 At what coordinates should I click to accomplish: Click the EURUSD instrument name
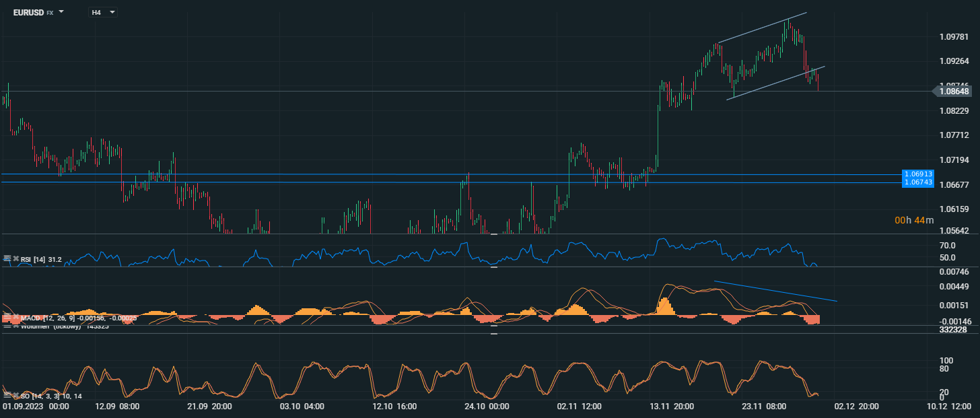click(28, 12)
